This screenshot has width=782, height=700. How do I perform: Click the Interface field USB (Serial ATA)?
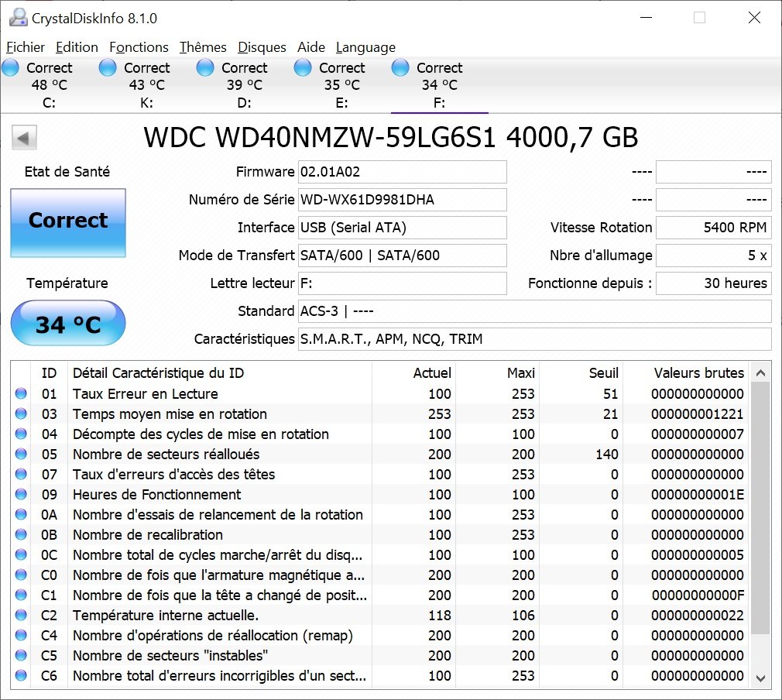click(x=403, y=228)
